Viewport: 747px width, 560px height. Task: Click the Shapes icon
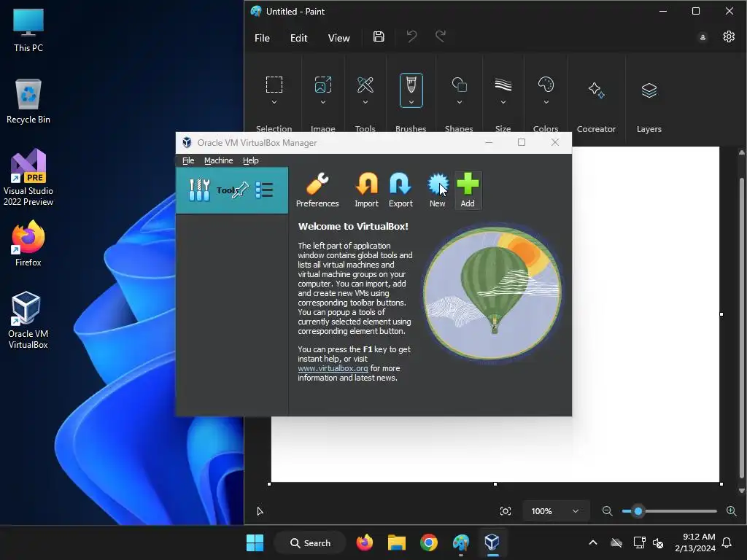pos(460,85)
